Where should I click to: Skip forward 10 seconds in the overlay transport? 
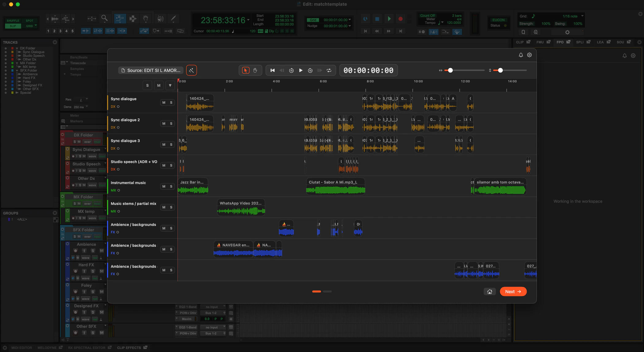310,70
